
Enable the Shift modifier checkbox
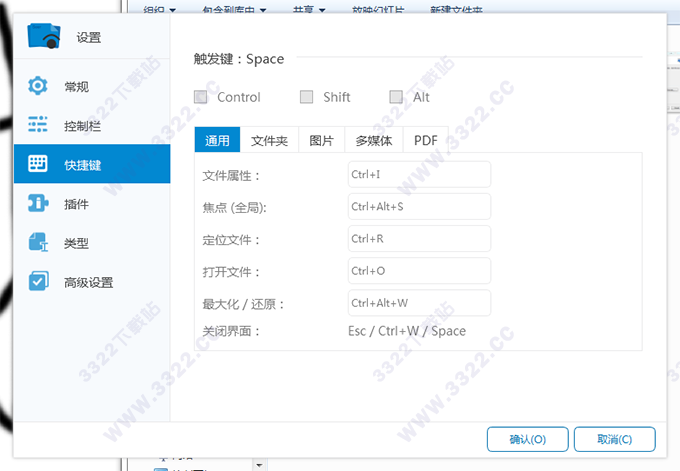coord(307,97)
